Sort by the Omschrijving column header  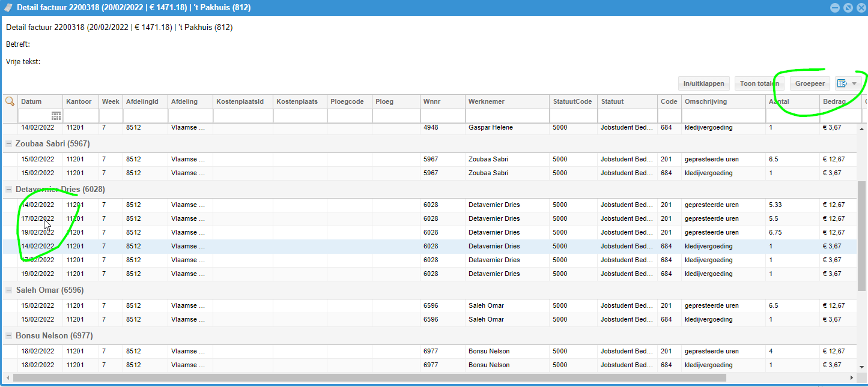[x=723, y=101]
